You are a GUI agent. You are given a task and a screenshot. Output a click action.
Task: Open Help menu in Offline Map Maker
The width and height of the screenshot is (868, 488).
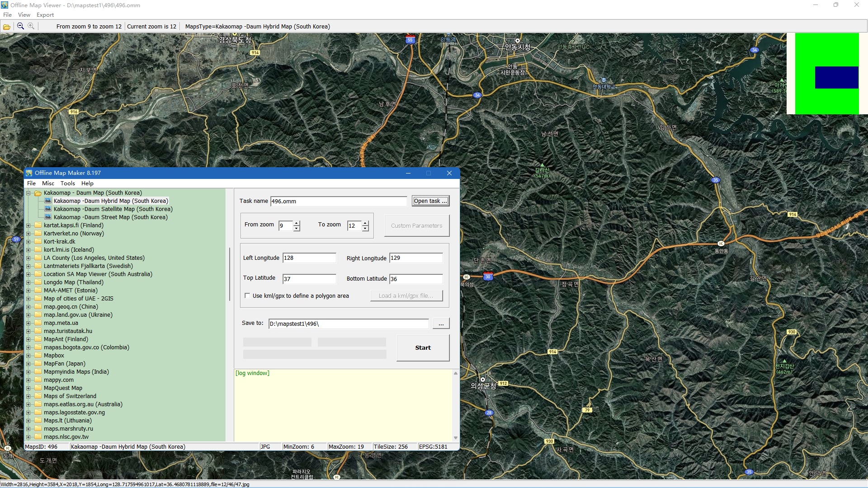click(x=87, y=183)
